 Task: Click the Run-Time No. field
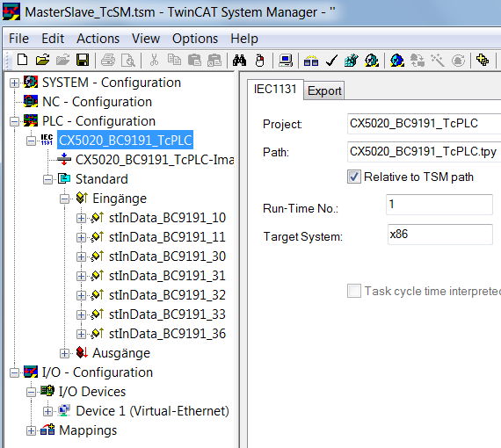click(439, 205)
